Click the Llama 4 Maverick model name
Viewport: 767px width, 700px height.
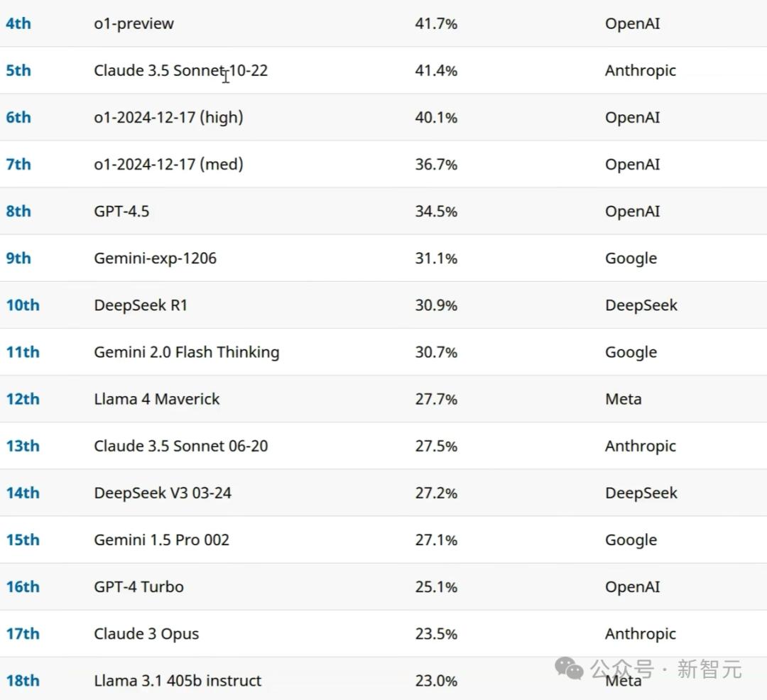coord(157,399)
